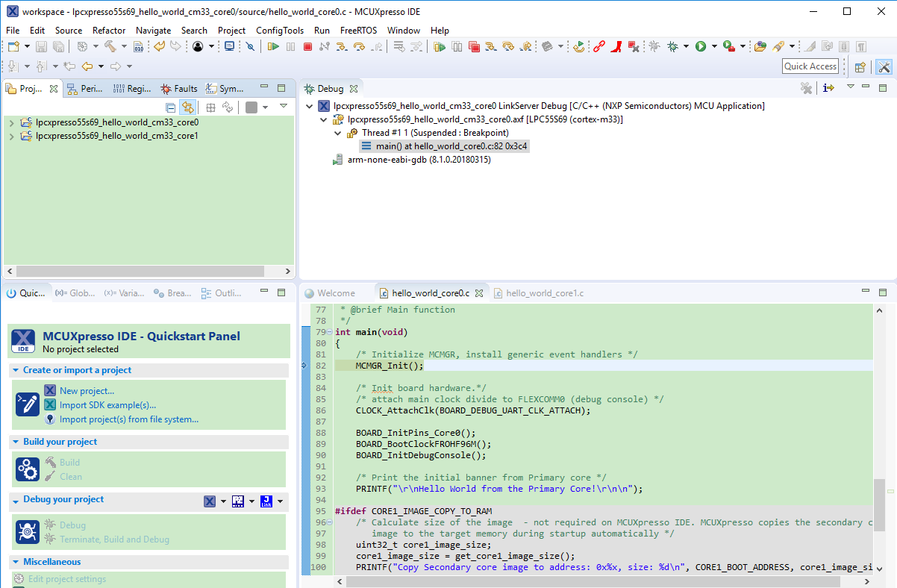897x588 pixels.
Task: Open the File menu
Action: coord(13,30)
